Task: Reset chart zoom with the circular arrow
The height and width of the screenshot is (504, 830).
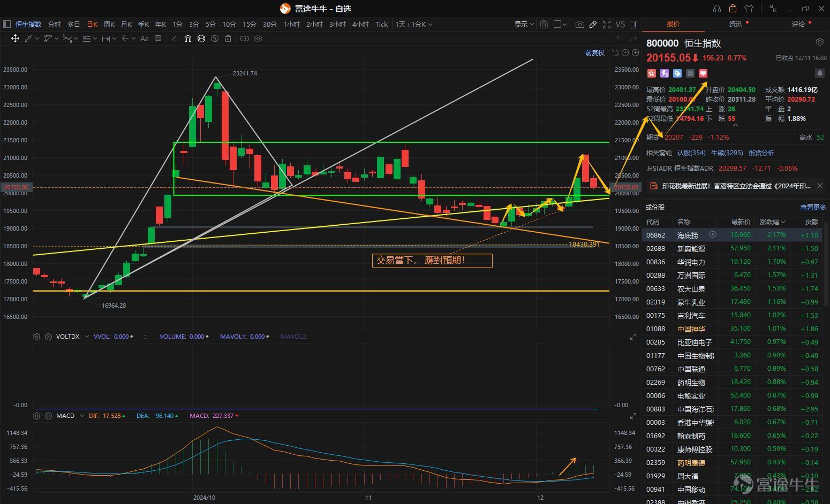Action: click(x=615, y=52)
